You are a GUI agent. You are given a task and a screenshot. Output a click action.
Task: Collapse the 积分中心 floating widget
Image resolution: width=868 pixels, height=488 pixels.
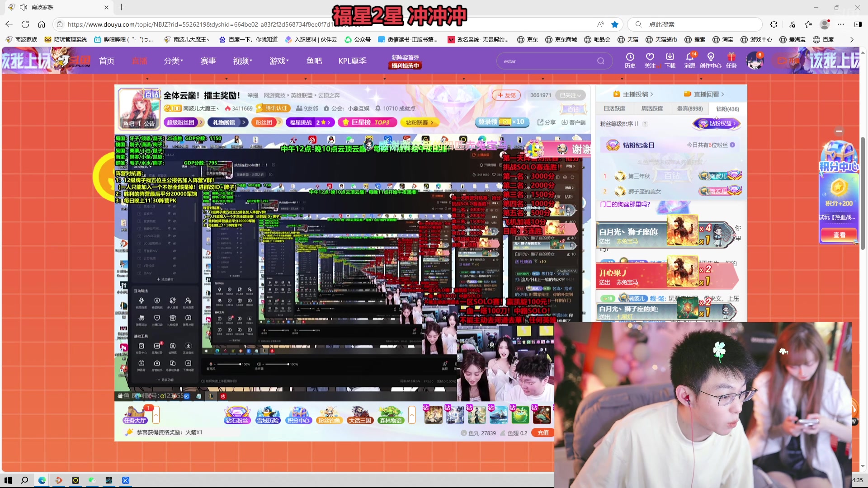click(839, 131)
